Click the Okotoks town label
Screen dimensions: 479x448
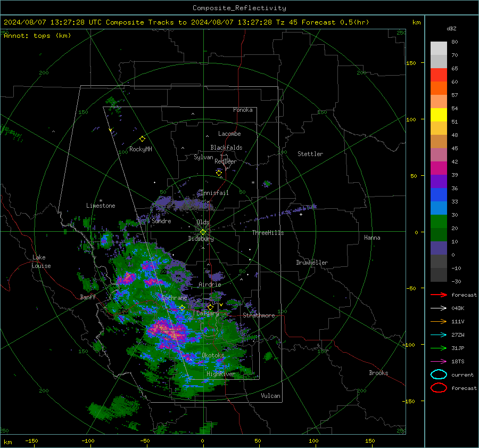(213, 355)
